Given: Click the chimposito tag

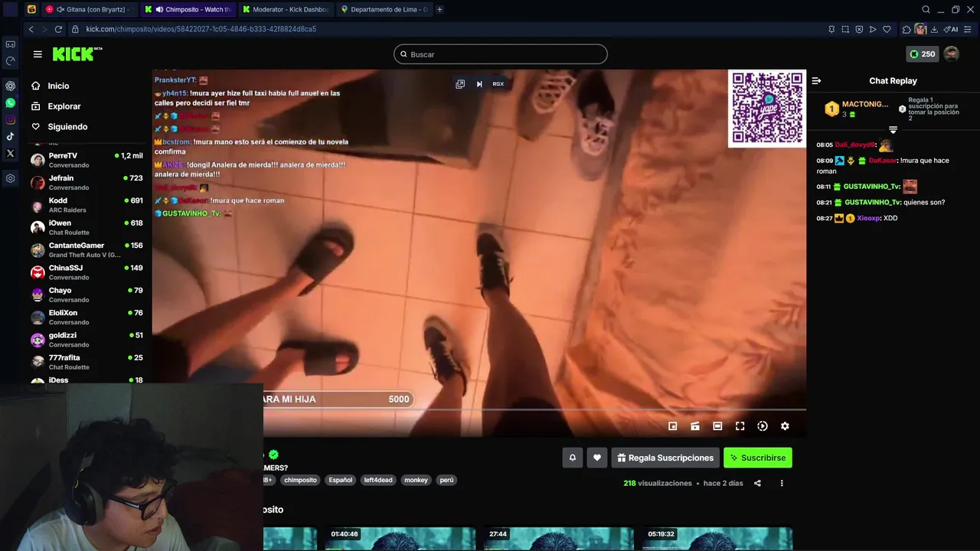Looking at the screenshot, I should pos(300,480).
